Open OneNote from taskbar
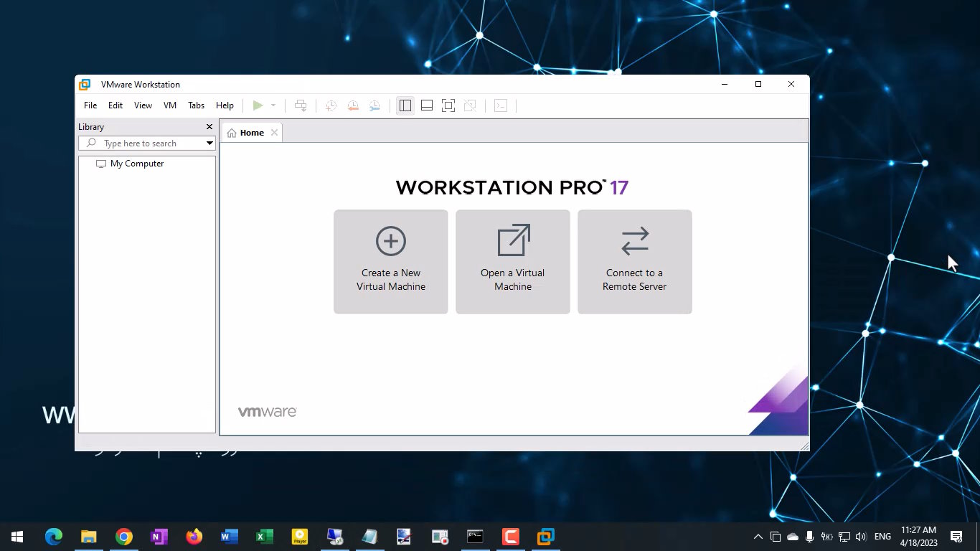 click(159, 537)
